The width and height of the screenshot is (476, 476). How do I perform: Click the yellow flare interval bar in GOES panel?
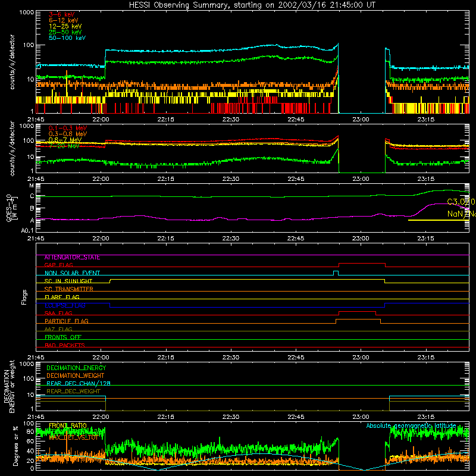[x=439, y=220]
